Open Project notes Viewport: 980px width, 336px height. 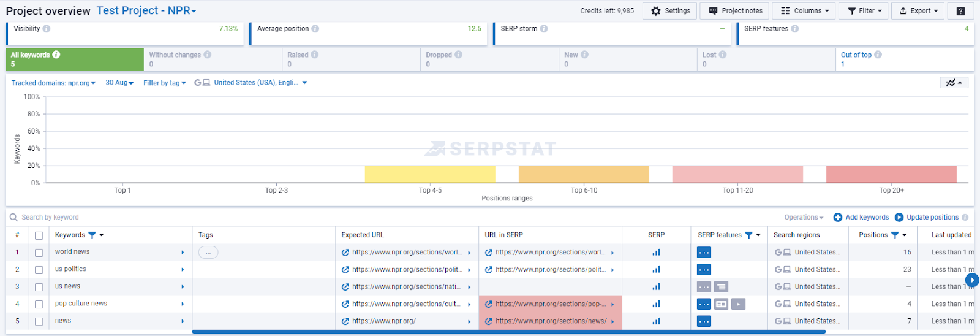coord(735,11)
